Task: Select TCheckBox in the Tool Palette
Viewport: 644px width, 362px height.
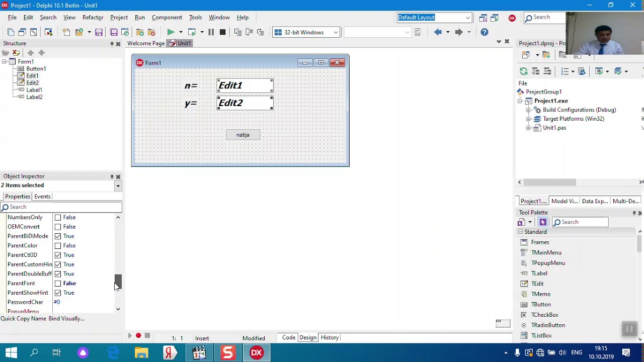Action: [x=545, y=315]
